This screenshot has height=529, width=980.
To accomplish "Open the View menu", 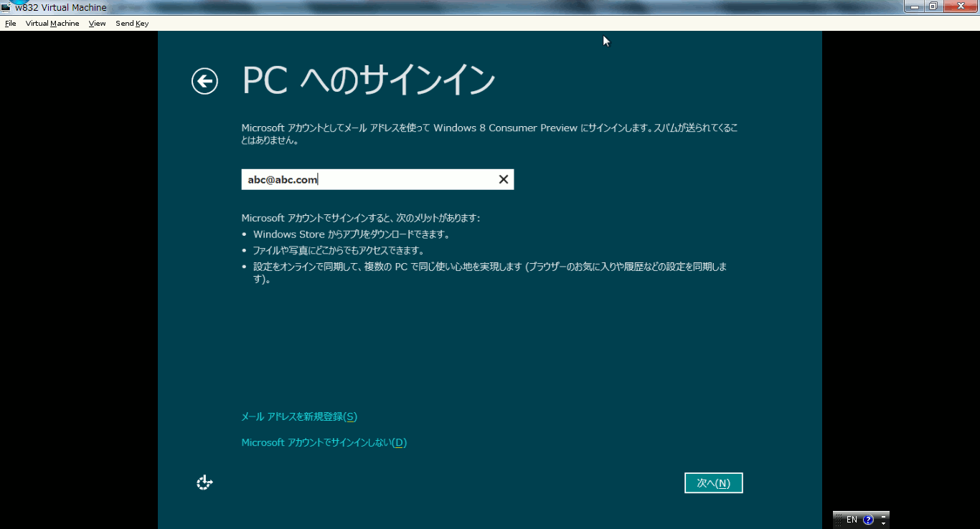I will [97, 23].
